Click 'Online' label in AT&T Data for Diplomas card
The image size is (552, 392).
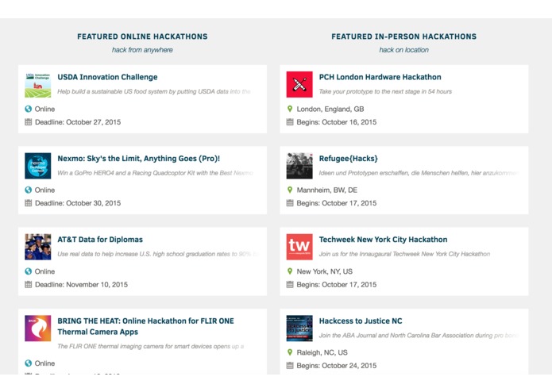44,271
